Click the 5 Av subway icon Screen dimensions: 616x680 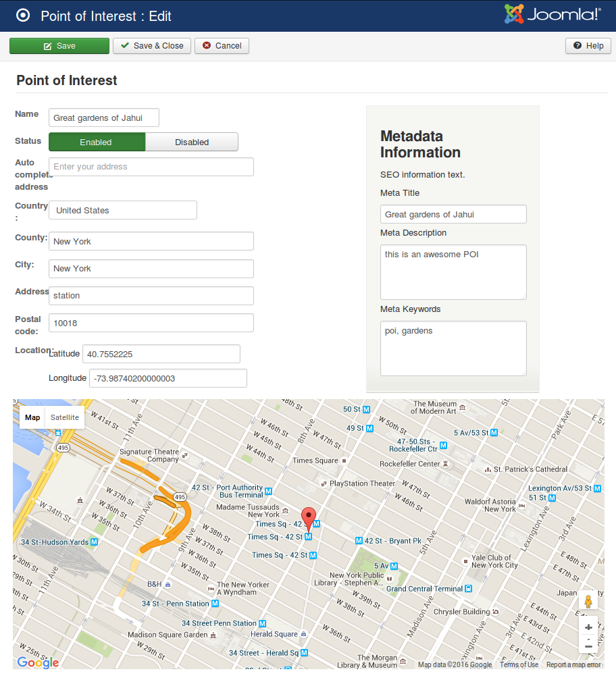click(394, 566)
